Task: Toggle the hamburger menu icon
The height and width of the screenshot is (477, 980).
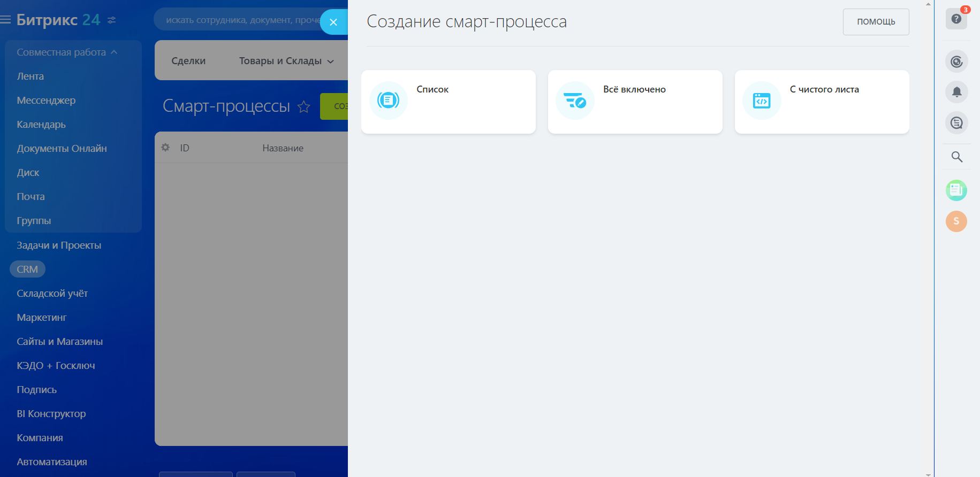Action: click(x=5, y=20)
